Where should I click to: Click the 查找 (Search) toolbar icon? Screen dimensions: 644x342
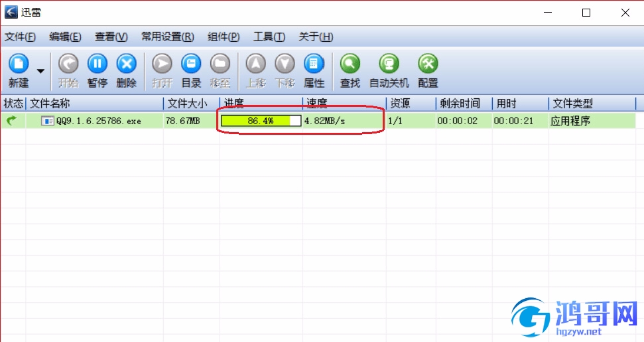click(350, 64)
